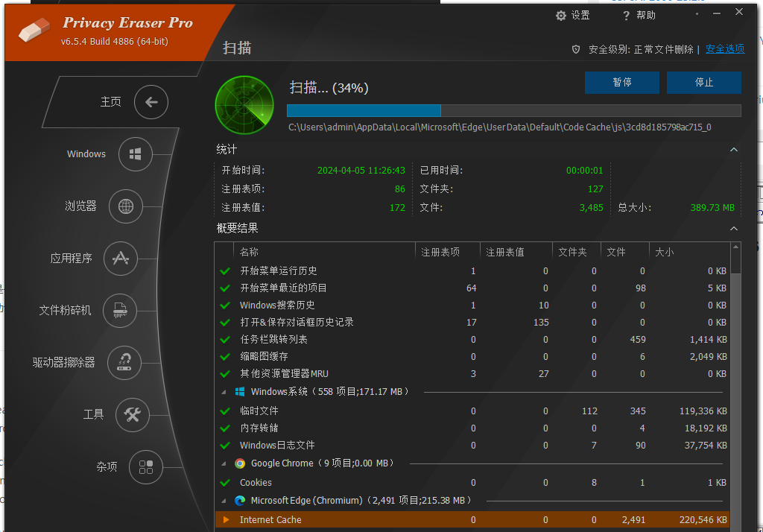The height and width of the screenshot is (532, 763).
Task: Select the 驱动器擦除器 drive wiper icon
Action: click(x=124, y=363)
